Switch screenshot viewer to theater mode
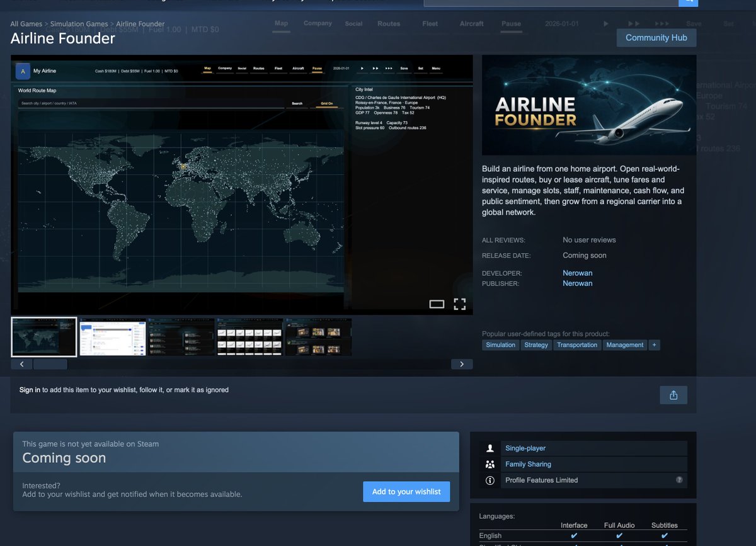The width and height of the screenshot is (756, 546). (x=437, y=304)
